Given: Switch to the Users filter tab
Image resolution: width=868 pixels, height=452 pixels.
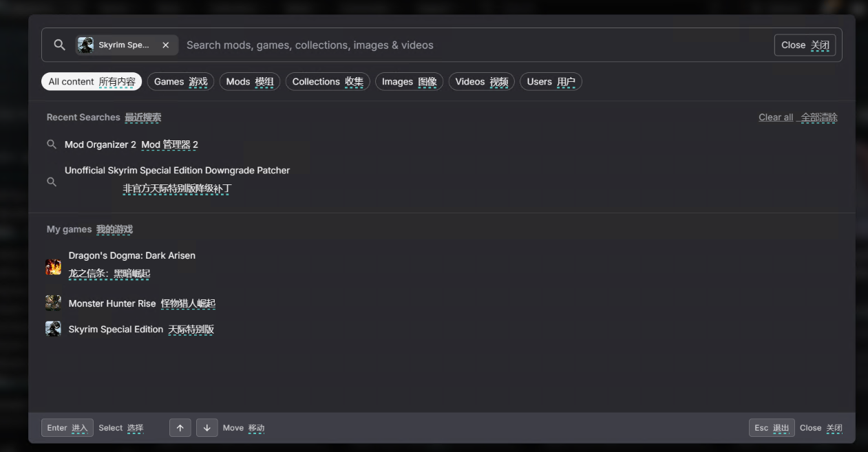Looking at the screenshot, I should (x=551, y=81).
